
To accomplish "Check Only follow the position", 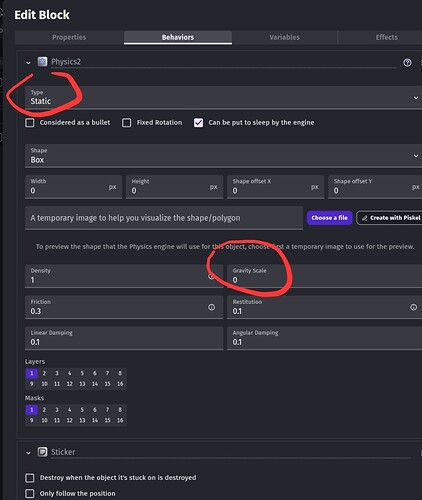I will pos(30,493).
